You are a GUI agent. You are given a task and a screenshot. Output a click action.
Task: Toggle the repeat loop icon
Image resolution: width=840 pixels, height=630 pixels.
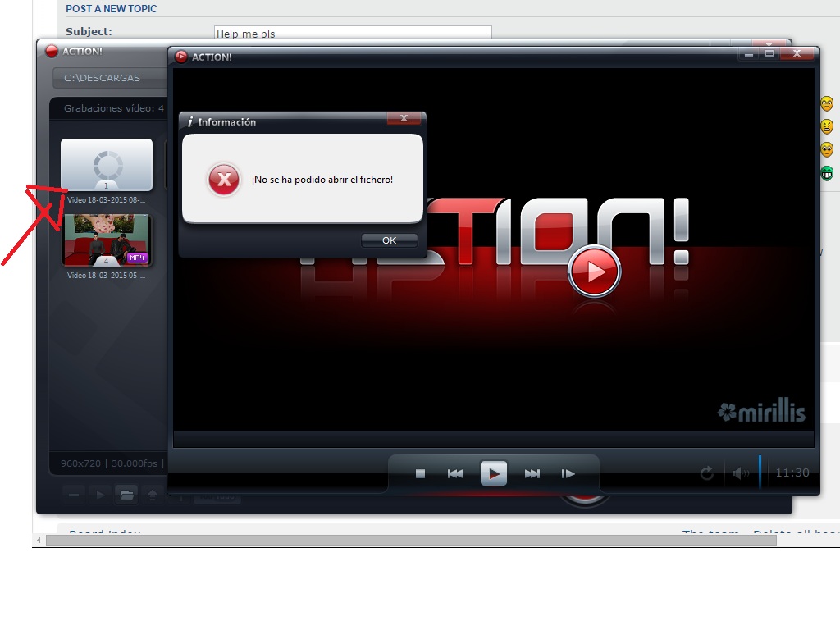click(707, 473)
